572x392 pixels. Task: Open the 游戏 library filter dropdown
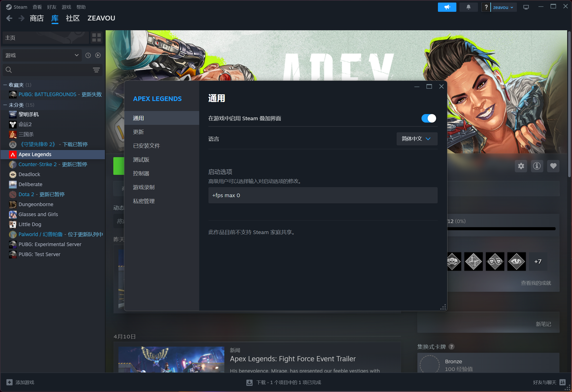42,55
